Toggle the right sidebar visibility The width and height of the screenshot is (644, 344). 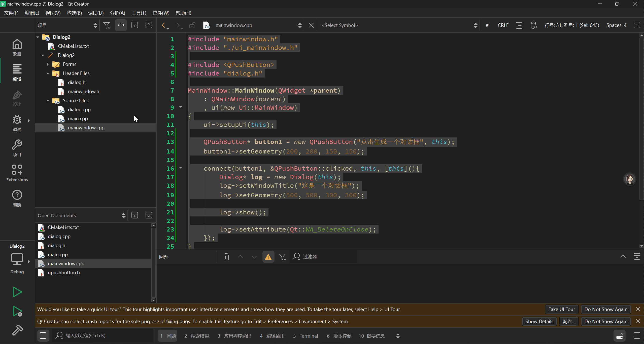click(x=637, y=335)
